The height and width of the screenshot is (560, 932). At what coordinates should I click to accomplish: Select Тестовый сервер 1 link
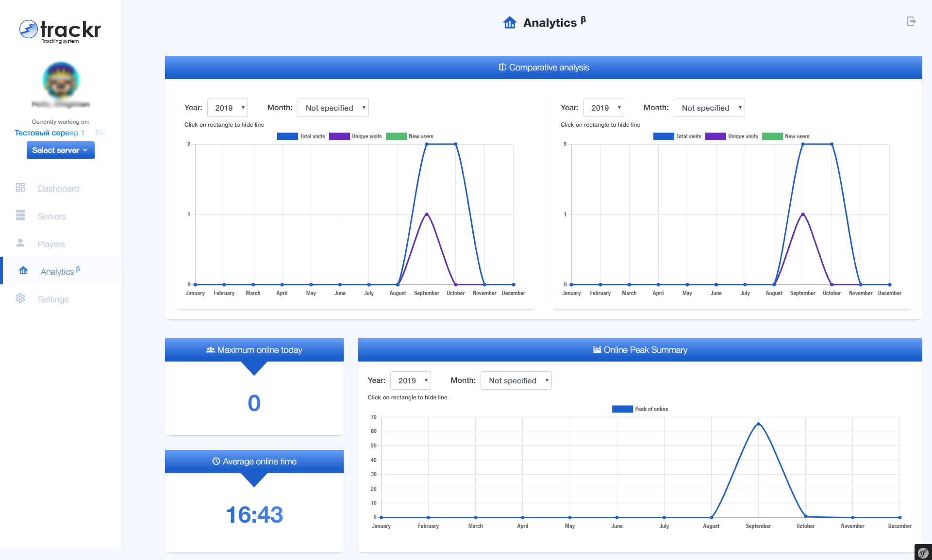[x=49, y=133]
